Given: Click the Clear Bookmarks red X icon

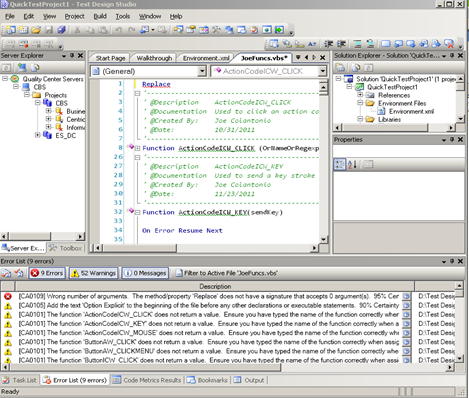Looking at the screenshot, I should coord(449,44).
